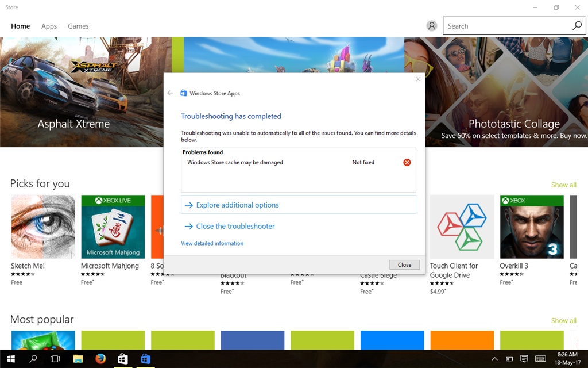Open the touch keyboard icon
The height and width of the screenshot is (368, 588).
(x=540, y=359)
